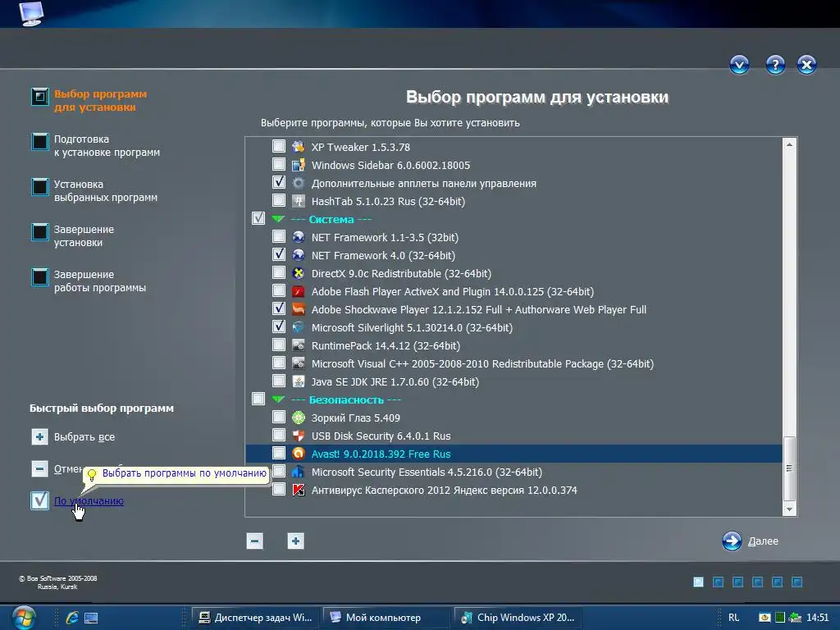840x630 pixels.
Task: Check Java SE JDK JRE 1.7.0.60 checkbox
Action: (279, 381)
